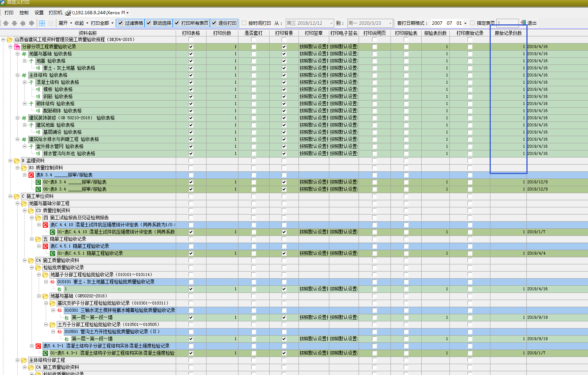Viewport: 588px width, 375px height.
Task: Click the 打印份数 column header
Action: pos(222,33)
